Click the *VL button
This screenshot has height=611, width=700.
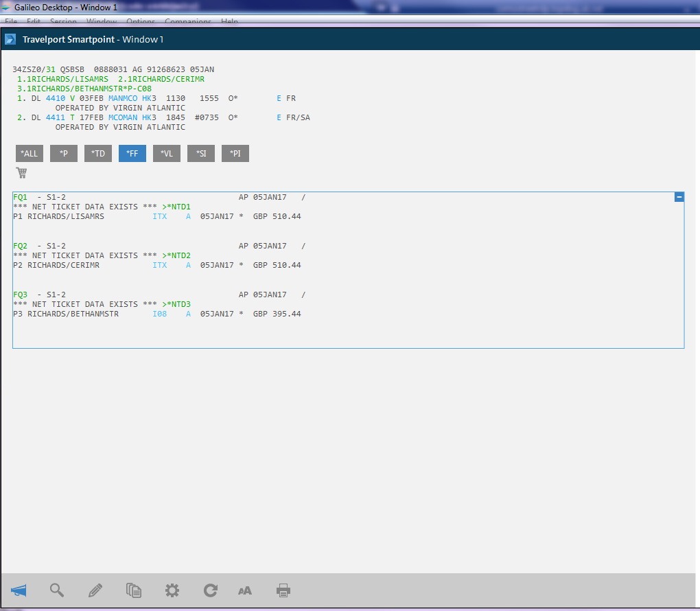pyautogui.click(x=167, y=153)
